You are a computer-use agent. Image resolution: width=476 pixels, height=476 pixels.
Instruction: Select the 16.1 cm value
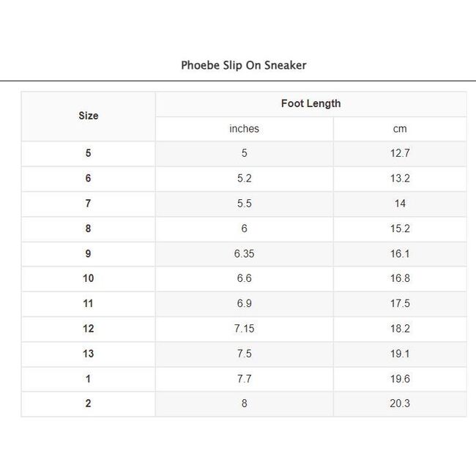click(400, 253)
